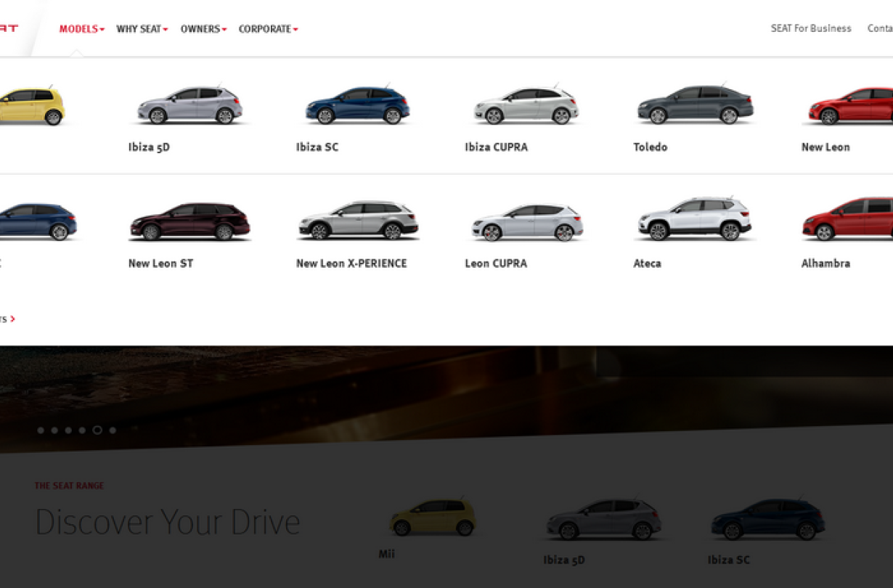The height and width of the screenshot is (588, 893).
Task: Click the New Leon model label
Action: (825, 147)
